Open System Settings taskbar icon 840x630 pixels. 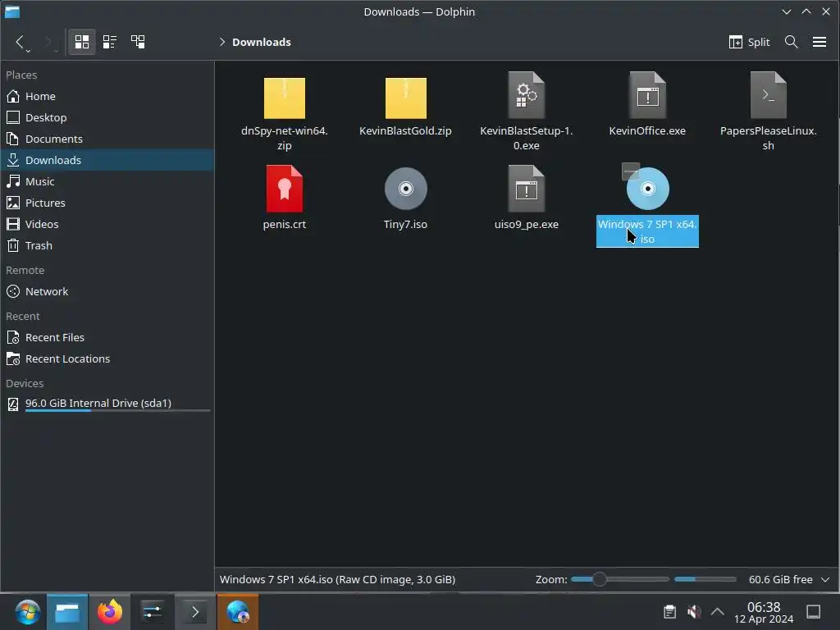[x=152, y=612]
